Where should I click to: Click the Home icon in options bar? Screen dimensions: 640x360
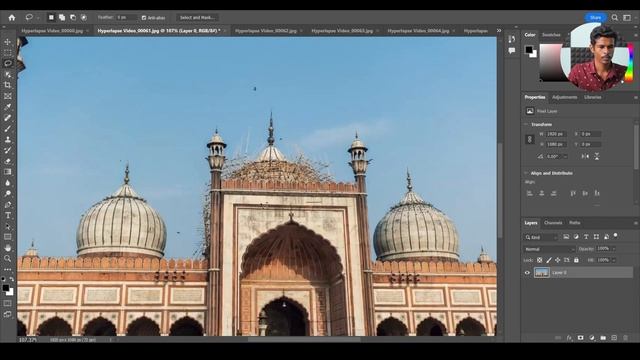(12, 18)
